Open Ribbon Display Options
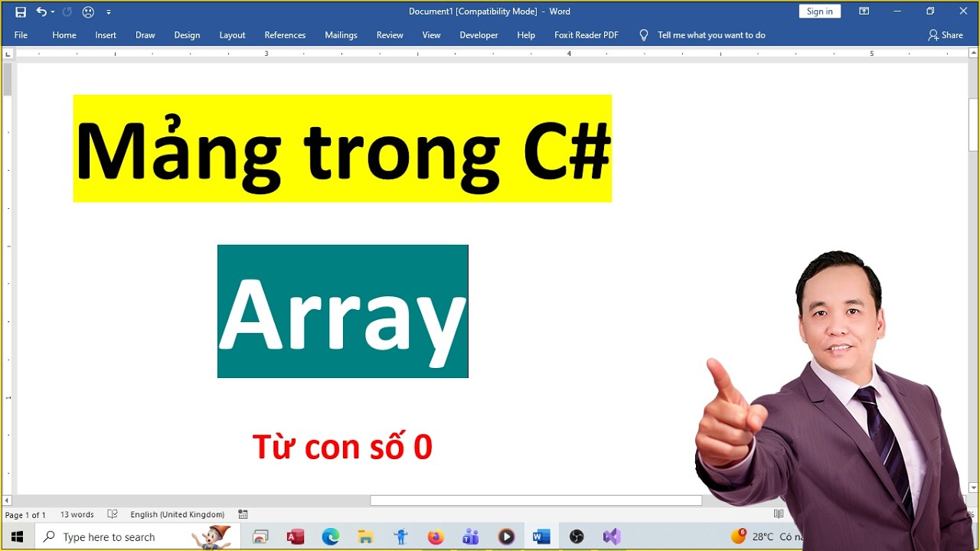The width and height of the screenshot is (980, 551). [864, 11]
